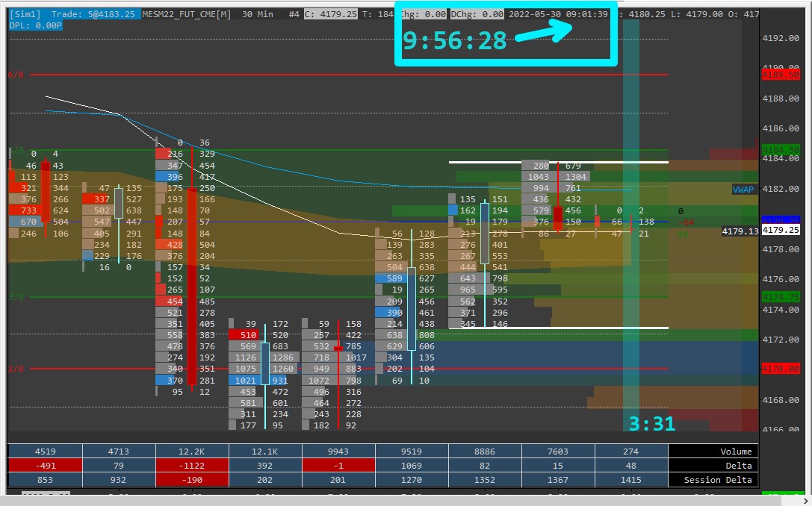Click the scroll-right arrow on the horizontal scrollbar
Viewport: 812px width, 506px height.
805,501
